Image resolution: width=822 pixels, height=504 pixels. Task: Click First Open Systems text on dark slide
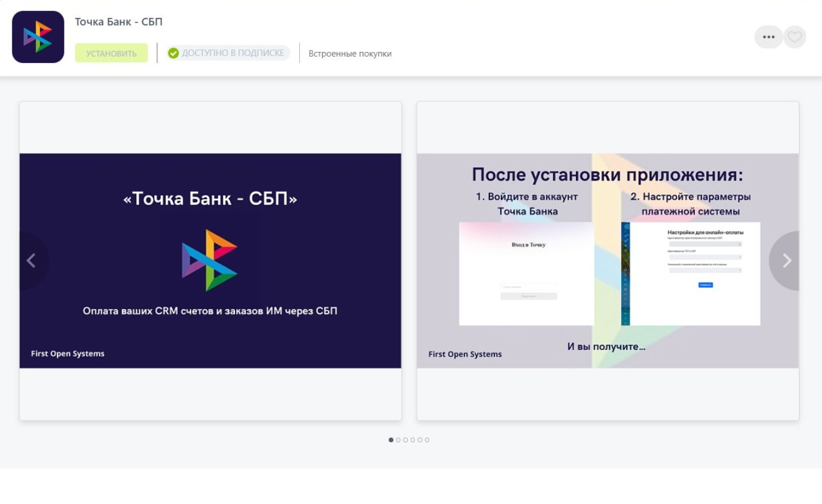[67, 354]
